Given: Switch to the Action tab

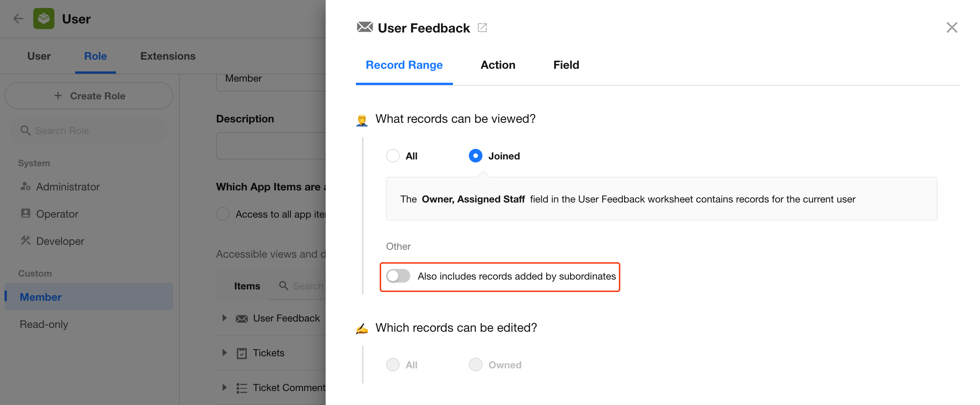Looking at the screenshot, I should point(498,65).
